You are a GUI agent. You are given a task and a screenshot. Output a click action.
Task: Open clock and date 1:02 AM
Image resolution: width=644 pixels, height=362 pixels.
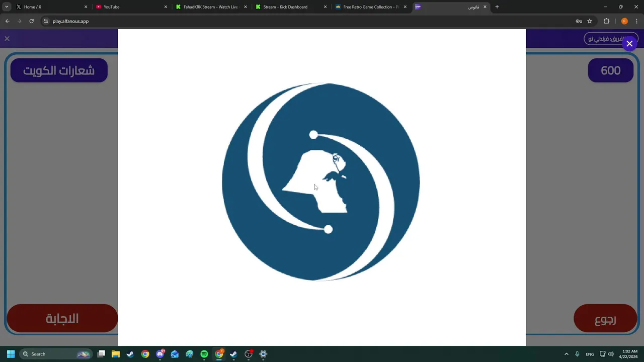click(629, 354)
